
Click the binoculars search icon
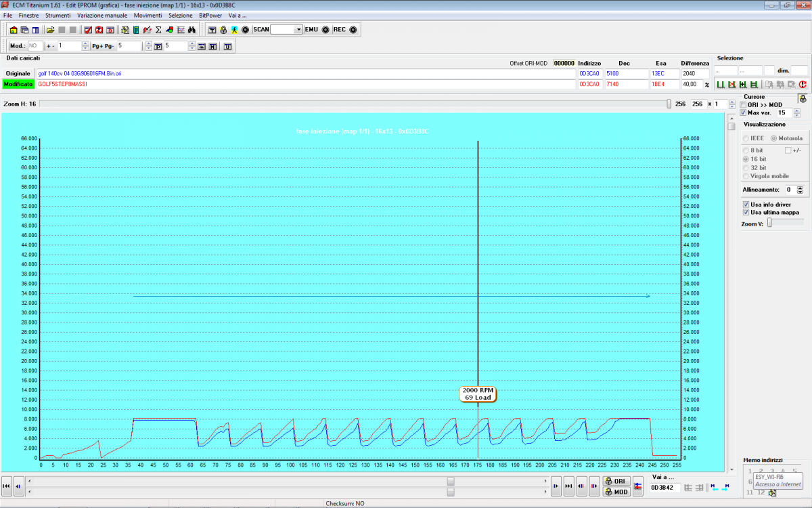tap(191, 30)
